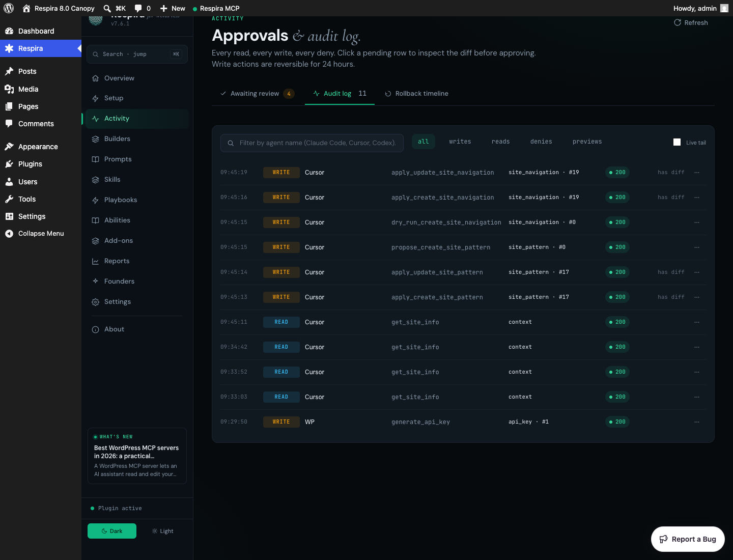
Task: Open the row menu for dry_run_create_site_navigation
Action: [697, 222]
